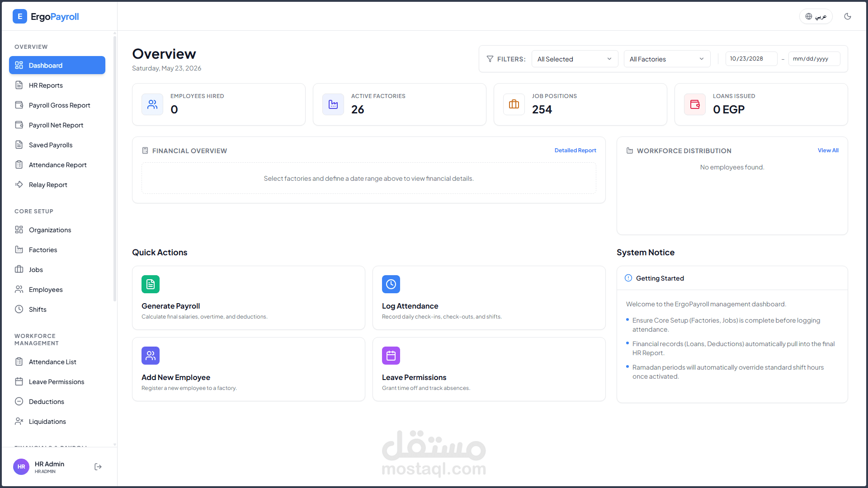Click the Organizations sidebar icon

pyautogui.click(x=19, y=230)
